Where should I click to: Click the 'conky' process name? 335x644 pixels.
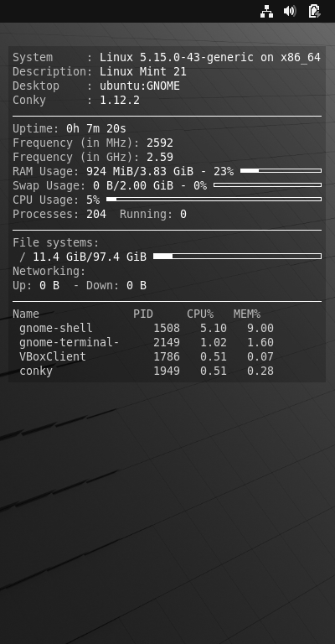click(36, 371)
